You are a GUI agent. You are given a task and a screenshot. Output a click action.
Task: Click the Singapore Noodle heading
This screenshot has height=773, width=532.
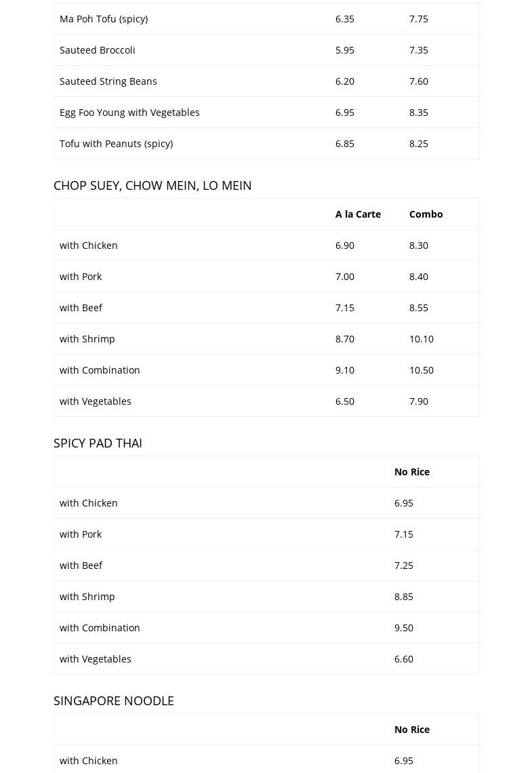[114, 700]
